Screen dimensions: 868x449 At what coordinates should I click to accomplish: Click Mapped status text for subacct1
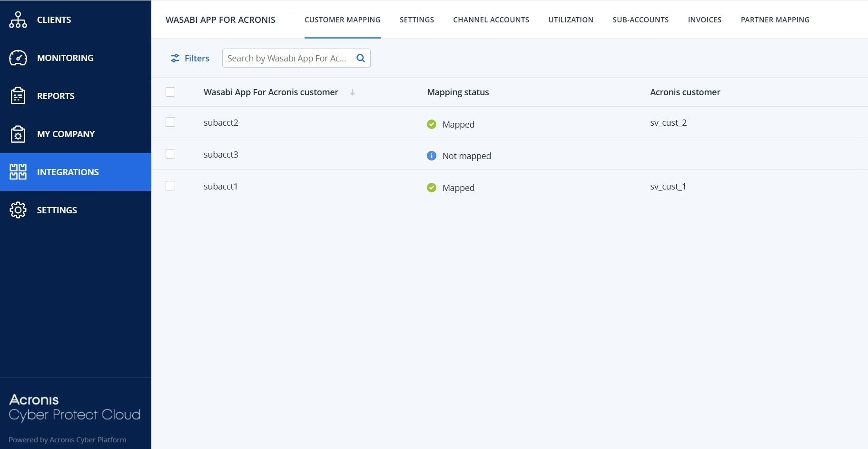point(458,188)
